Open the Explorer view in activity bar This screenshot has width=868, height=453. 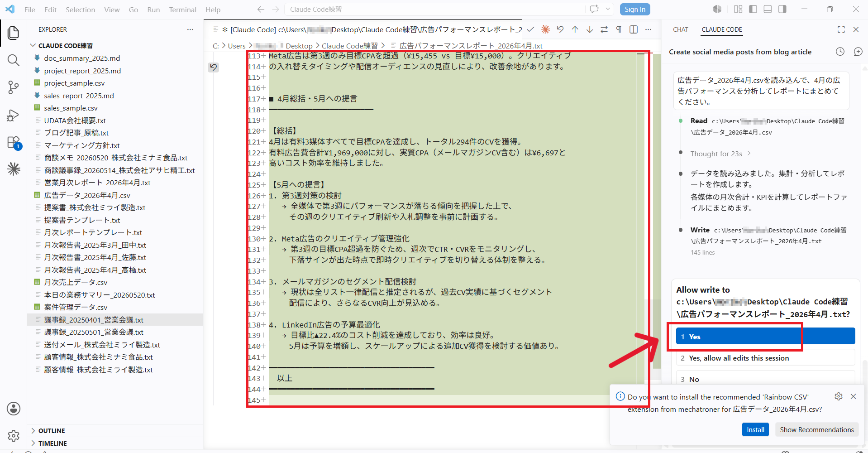pyautogui.click(x=14, y=33)
